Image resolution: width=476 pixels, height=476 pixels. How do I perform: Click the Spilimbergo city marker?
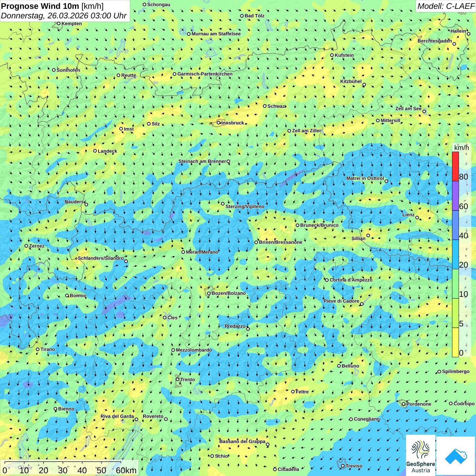coord(439,372)
